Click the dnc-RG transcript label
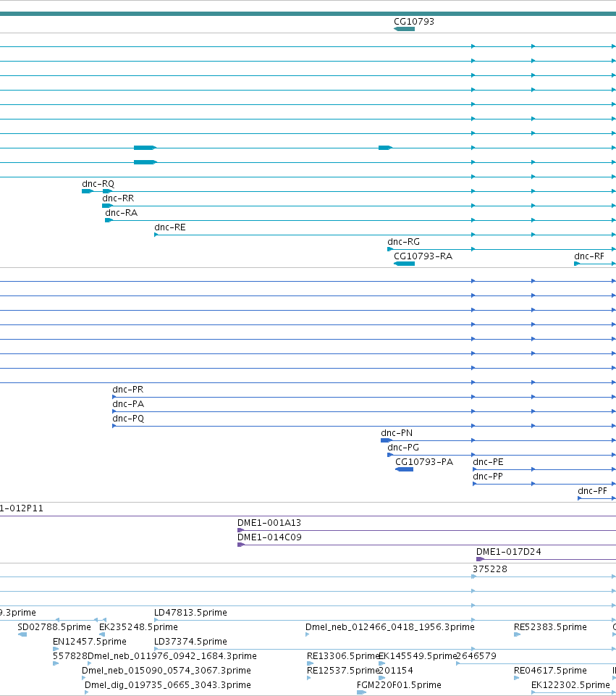Image resolution: width=616 pixels, height=696 pixels. pyautogui.click(x=404, y=241)
